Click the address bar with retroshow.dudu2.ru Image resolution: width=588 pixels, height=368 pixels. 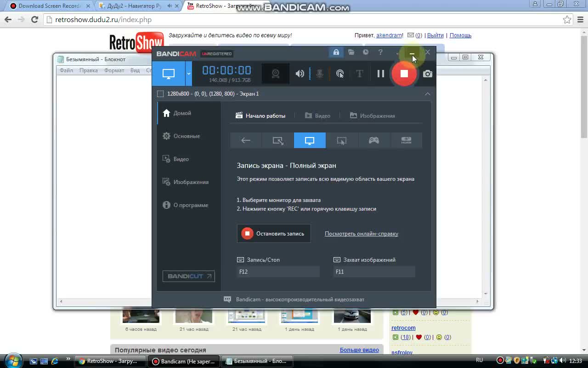[303, 19]
